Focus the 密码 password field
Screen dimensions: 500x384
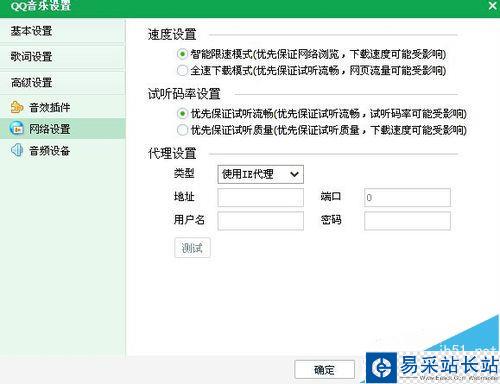[x=407, y=221]
